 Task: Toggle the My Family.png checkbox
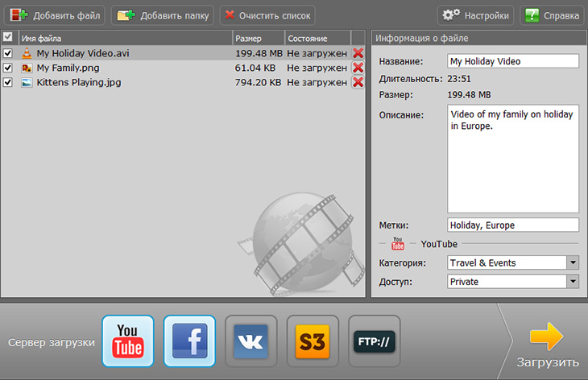coord(8,68)
